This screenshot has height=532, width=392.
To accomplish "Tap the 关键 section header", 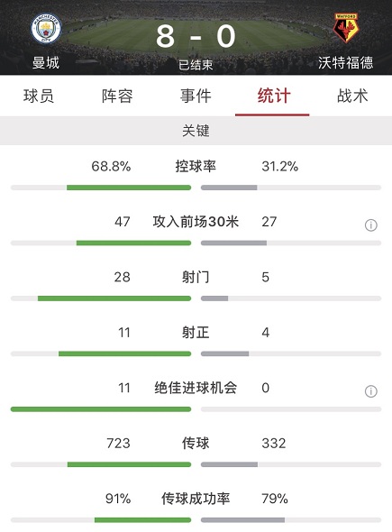I will coord(196,131).
